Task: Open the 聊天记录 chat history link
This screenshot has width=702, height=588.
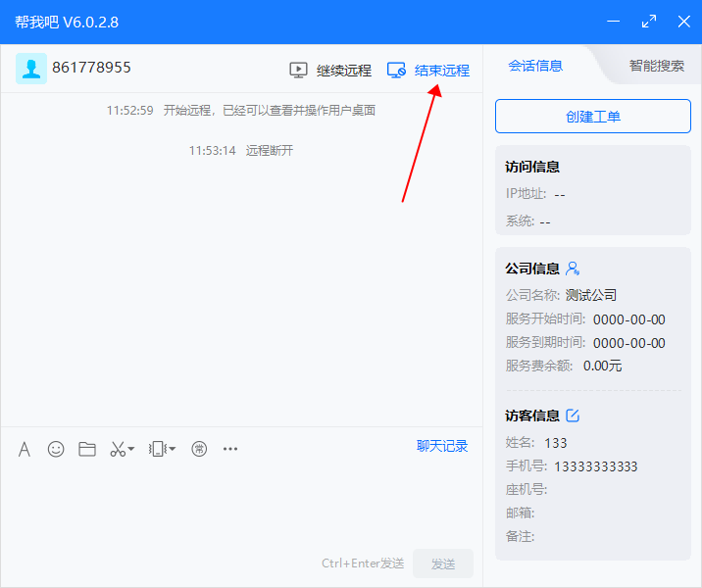Action: click(x=442, y=446)
